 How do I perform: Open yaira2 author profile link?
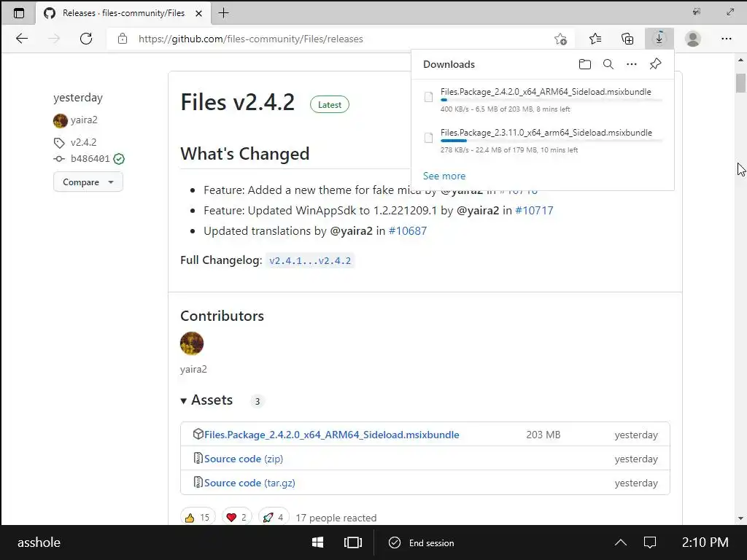(84, 120)
